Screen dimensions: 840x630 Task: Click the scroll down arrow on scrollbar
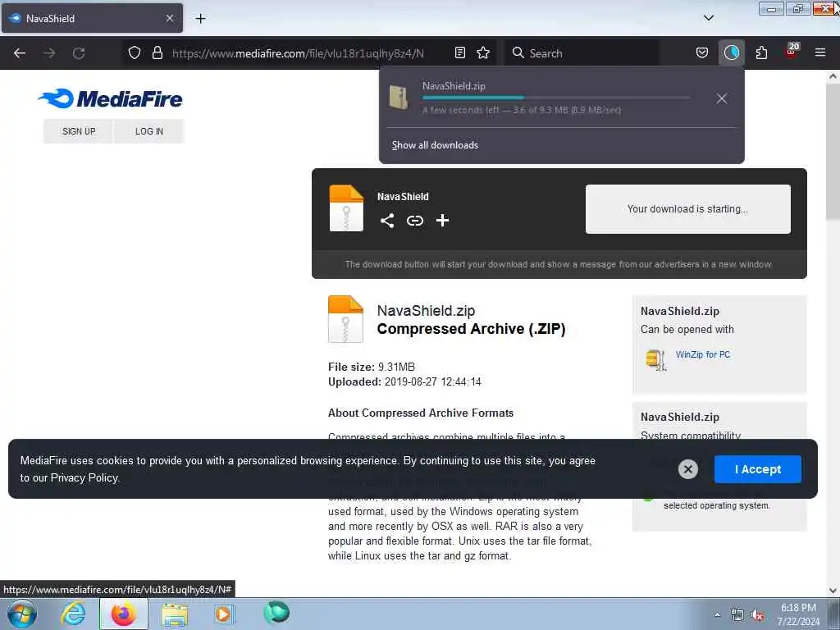tap(833, 591)
